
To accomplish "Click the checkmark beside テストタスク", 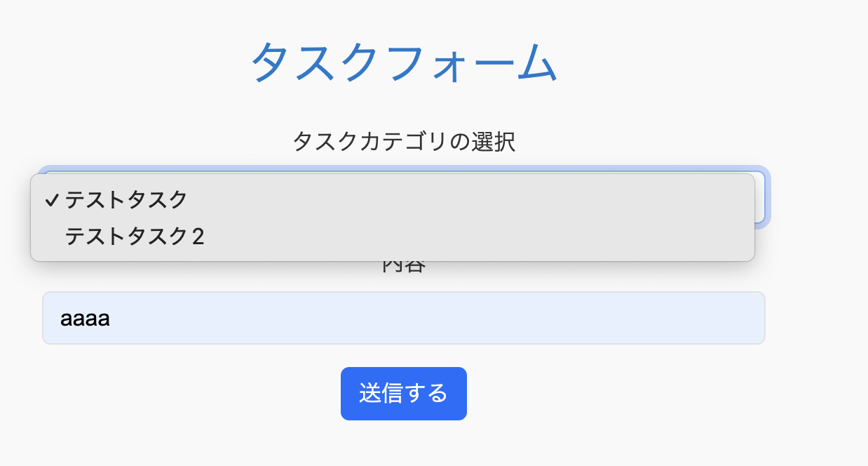I will coord(50,200).
